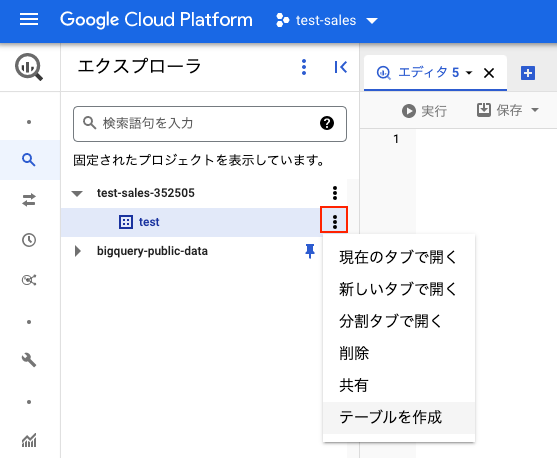Viewport: 557px width, 458px height.
Task: Select the SQL workspace search sidebar icon
Action: pos(29,160)
